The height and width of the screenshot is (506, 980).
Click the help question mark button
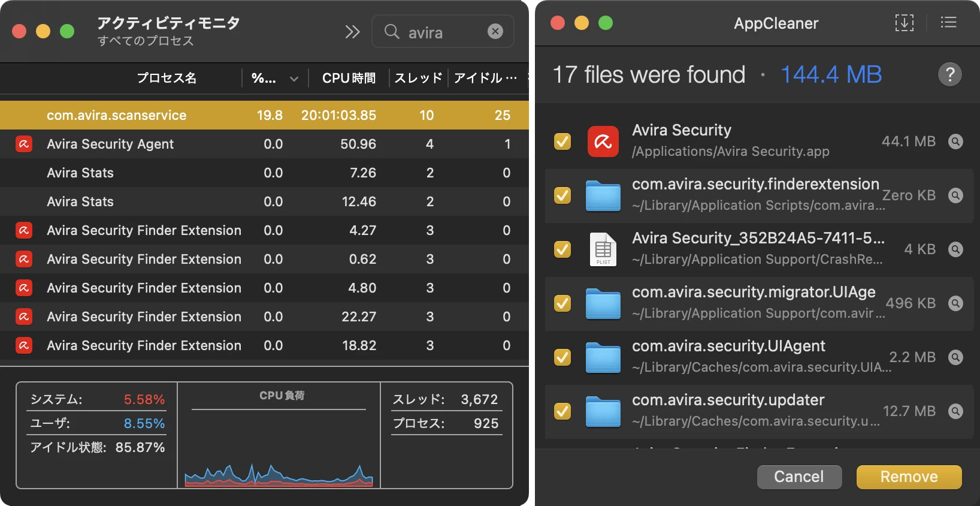(x=949, y=75)
